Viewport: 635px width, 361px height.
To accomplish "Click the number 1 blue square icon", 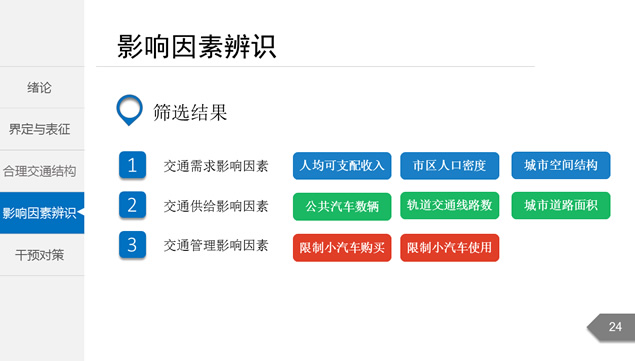I will (132, 165).
